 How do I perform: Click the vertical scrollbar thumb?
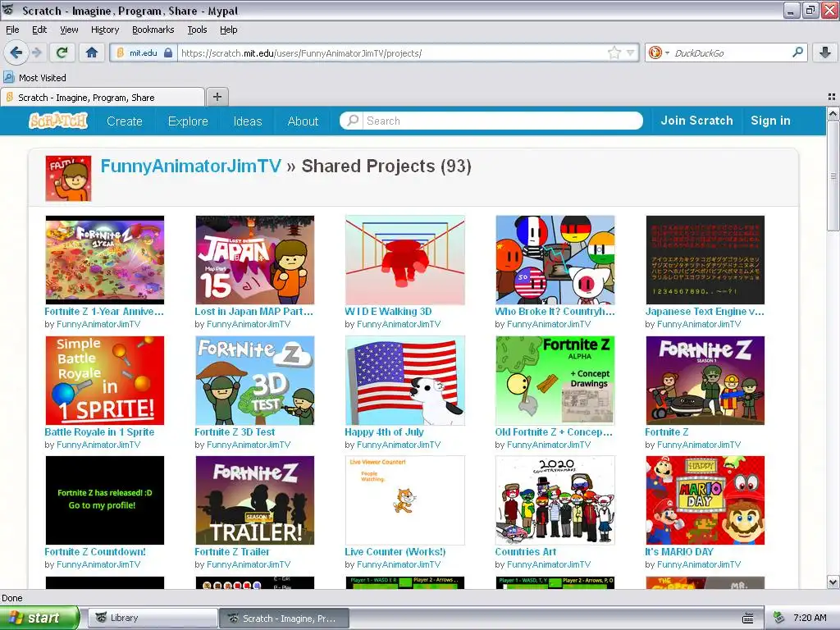pos(833,176)
